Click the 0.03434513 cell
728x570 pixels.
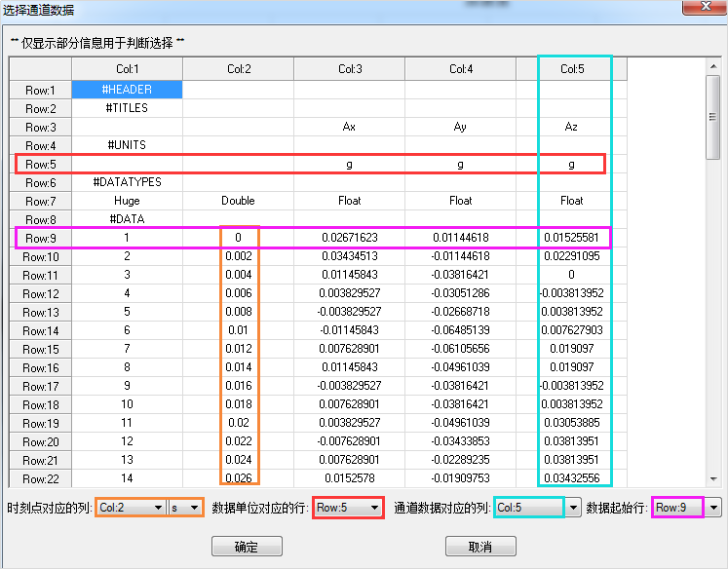(349, 255)
